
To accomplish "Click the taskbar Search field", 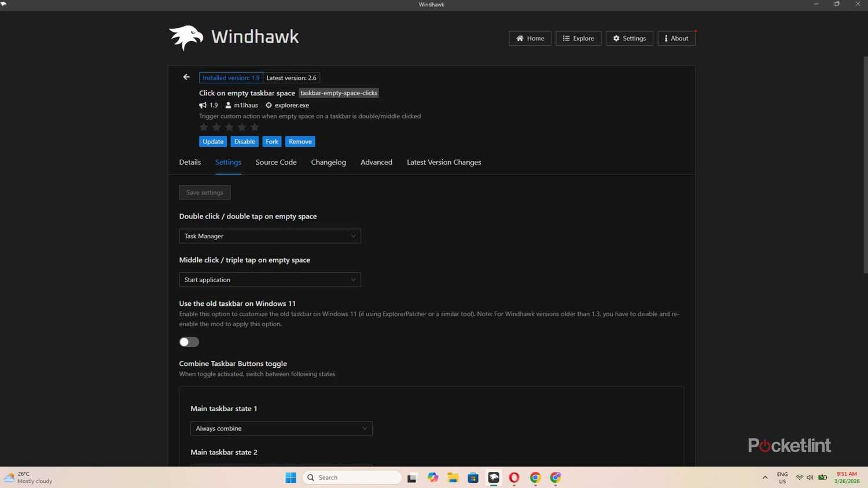I will (351, 477).
